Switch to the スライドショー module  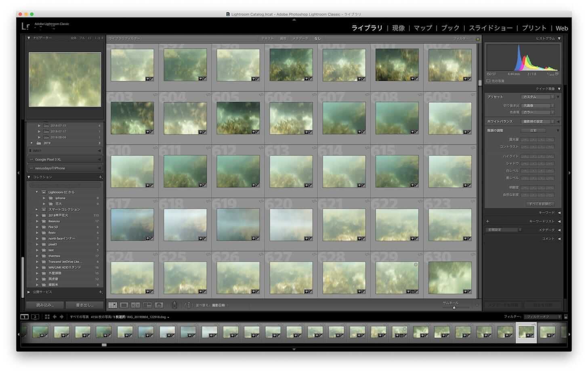click(x=491, y=28)
